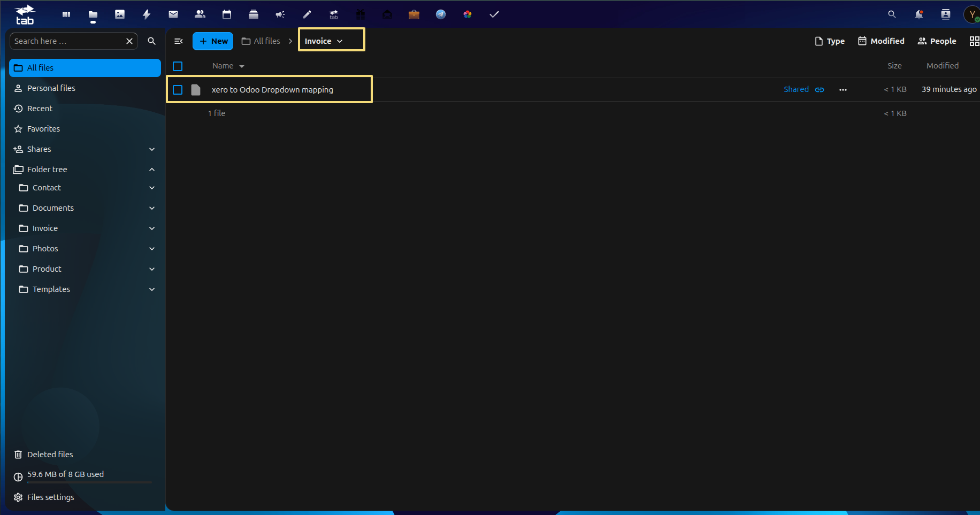Sort files by Name column
Image resolution: width=980 pixels, height=515 pixels.
click(x=228, y=66)
